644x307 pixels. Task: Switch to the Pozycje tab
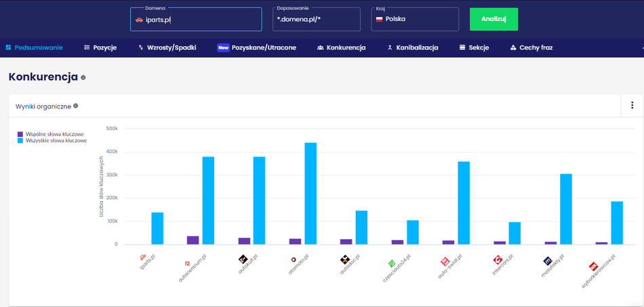click(x=100, y=48)
